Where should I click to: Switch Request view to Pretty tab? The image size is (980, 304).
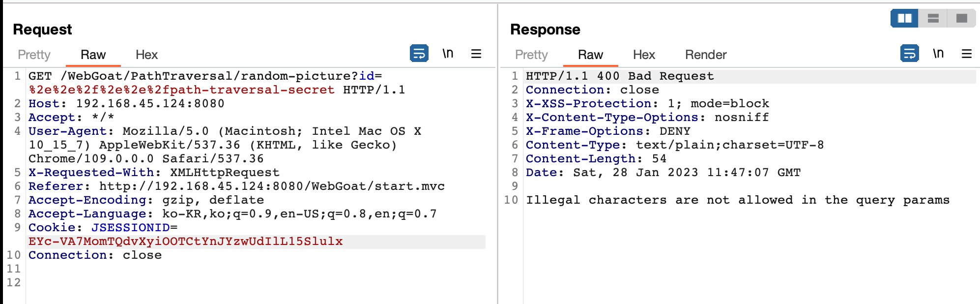click(x=34, y=55)
